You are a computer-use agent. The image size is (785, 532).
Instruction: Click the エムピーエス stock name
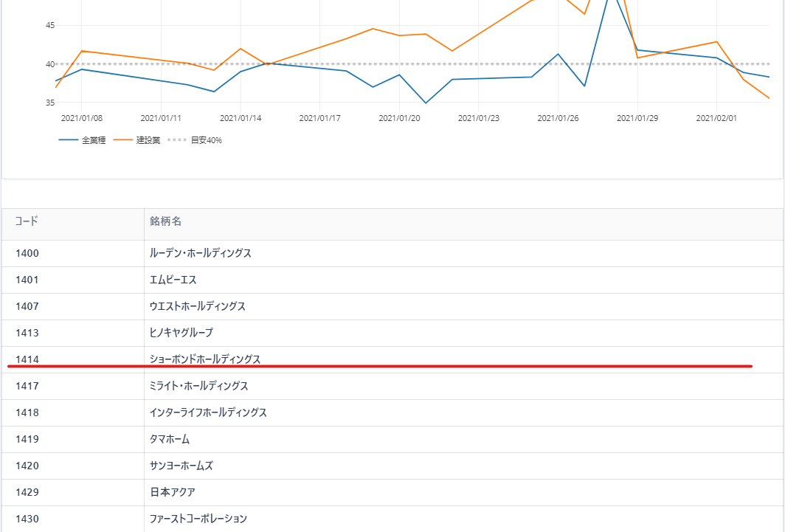173,280
